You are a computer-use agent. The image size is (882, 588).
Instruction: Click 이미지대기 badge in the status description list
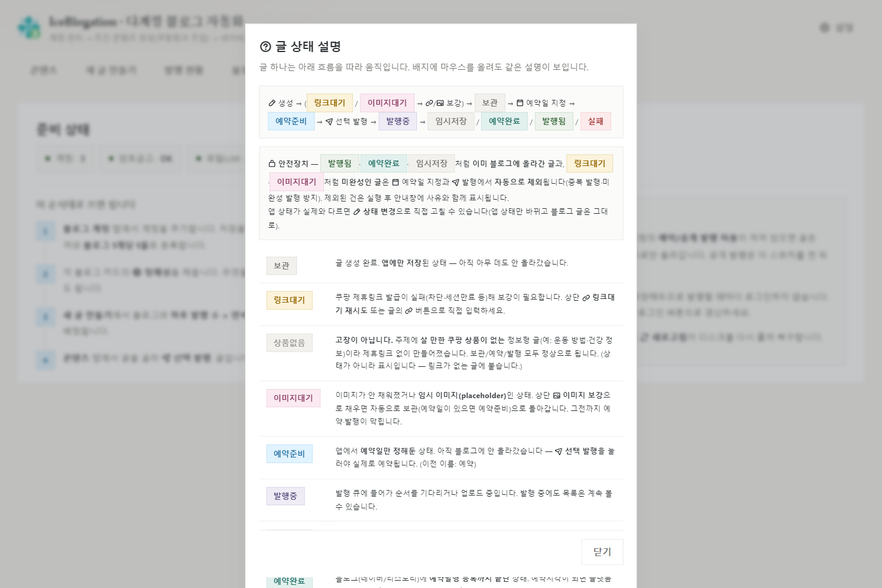coord(293,398)
